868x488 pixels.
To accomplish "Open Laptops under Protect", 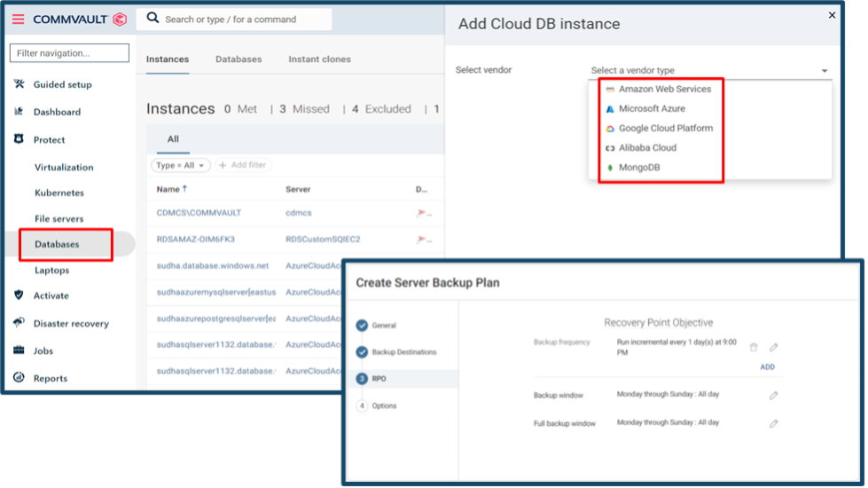I will tap(52, 271).
